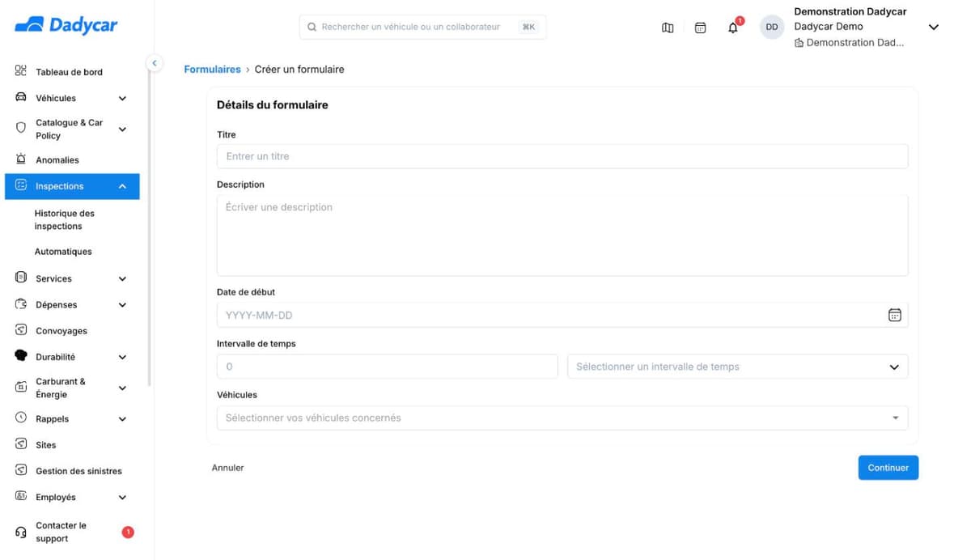
Task: Click the Employés badge icon
Action: point(21,496)
